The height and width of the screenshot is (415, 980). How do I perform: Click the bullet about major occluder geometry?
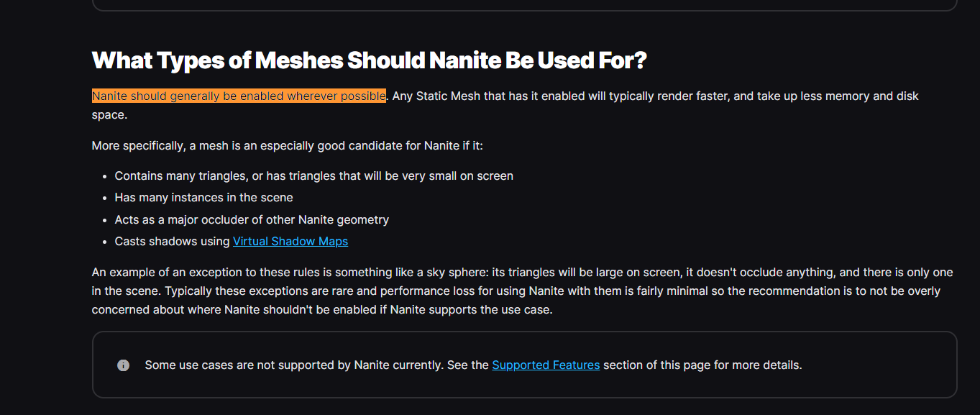[252, 219]
